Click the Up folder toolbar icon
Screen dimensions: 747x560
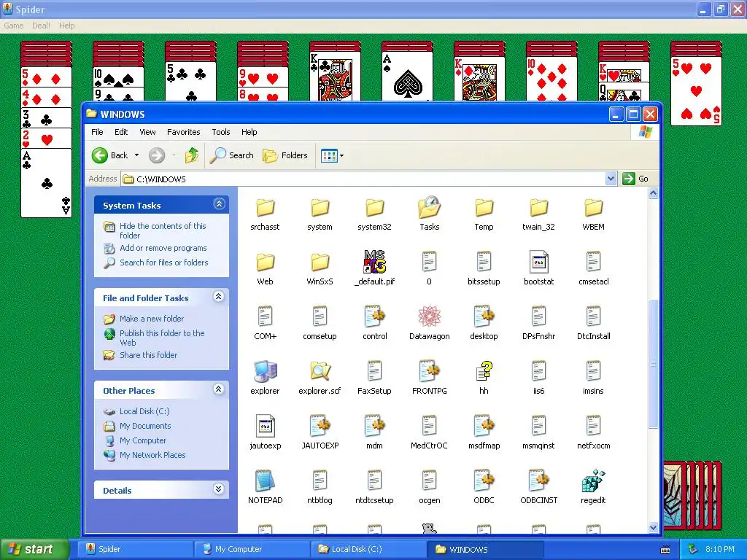click(192, 155)
